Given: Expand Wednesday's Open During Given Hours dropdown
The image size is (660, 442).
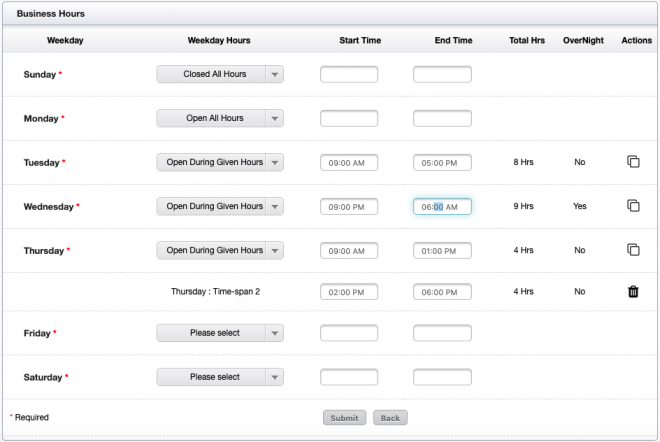Looking at the screenshot, I should 220,206.
